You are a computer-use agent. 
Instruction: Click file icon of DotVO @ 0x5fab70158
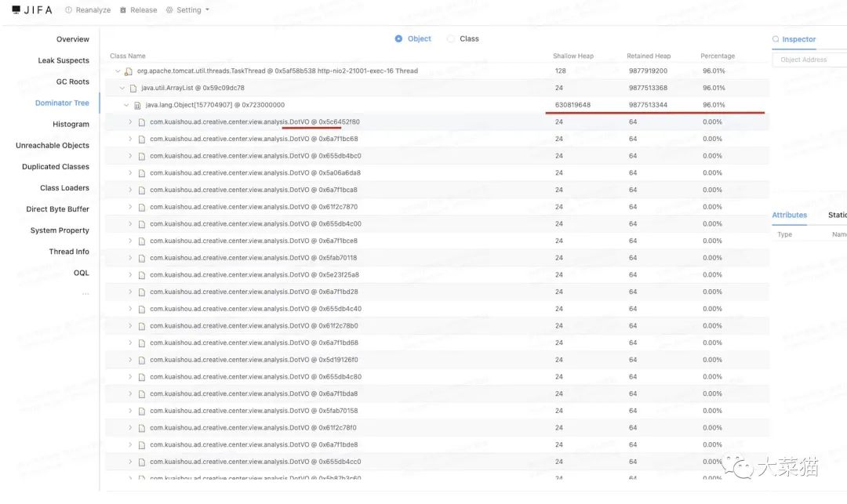[x=141, y=412]
